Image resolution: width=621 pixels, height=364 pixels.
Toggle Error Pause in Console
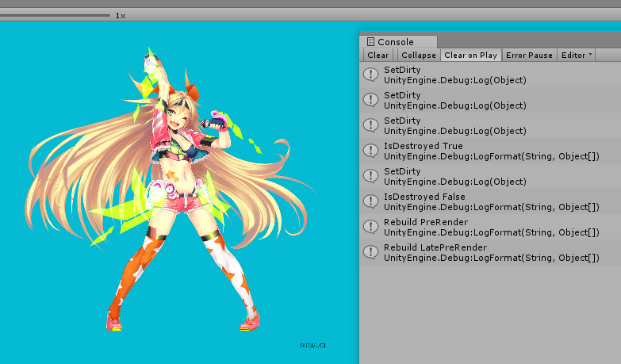point(529,55)
